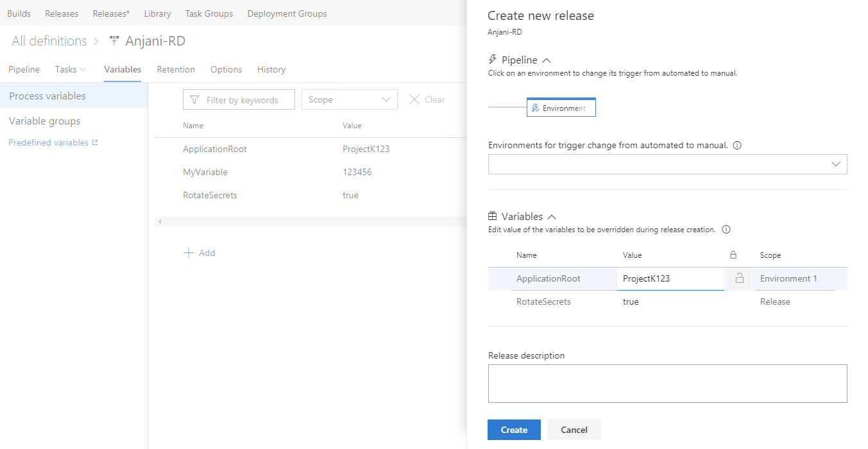Click the Create button
The height and width of the screenshot is (449, 868).
[x=514, y=430]
